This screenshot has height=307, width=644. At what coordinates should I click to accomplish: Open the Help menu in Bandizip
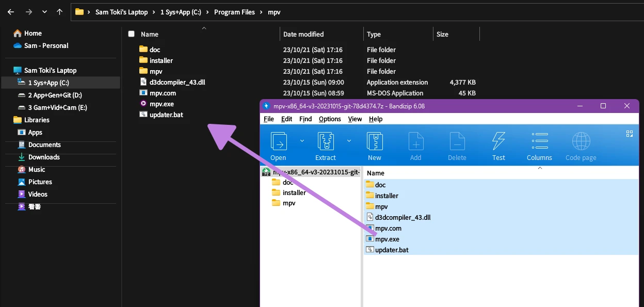click(376, 119)
